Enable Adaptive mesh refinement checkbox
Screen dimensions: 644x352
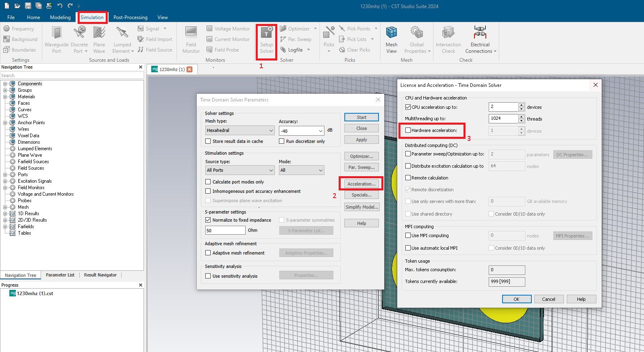coord(208,253)
